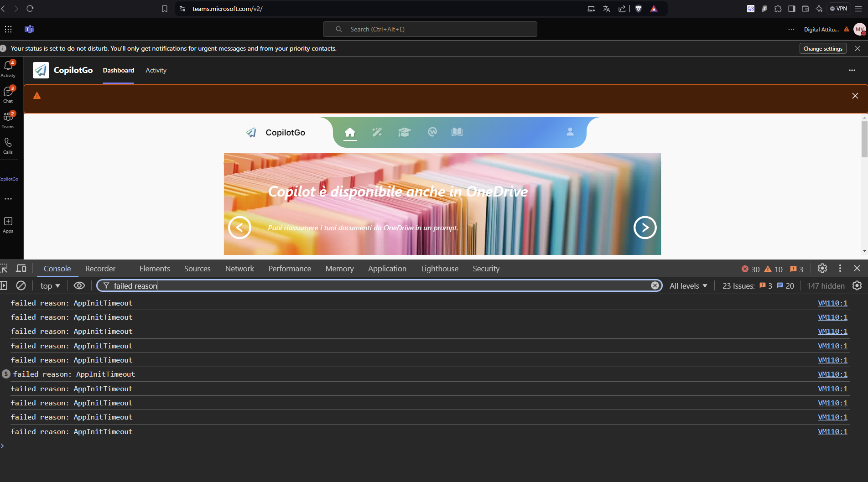Screen dimensions: 868x482
Task: Open Calls in the Teams sidebar
Action: tap(8, 145)
